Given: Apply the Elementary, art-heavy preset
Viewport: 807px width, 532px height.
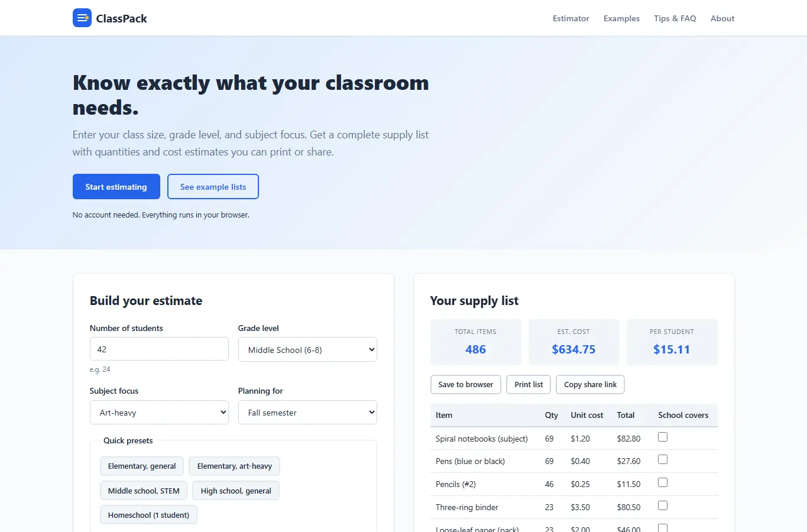Looking at the screenshot, I should click(x=235, y=466).
